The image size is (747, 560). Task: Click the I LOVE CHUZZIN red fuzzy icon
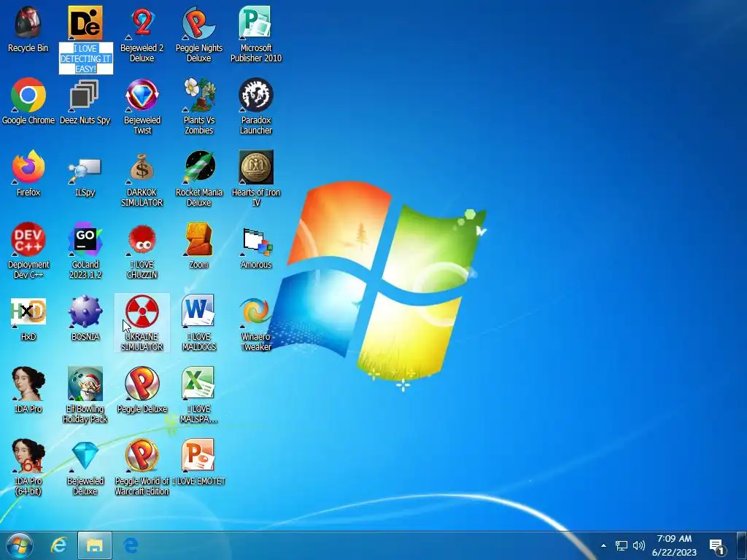(142, 240)
